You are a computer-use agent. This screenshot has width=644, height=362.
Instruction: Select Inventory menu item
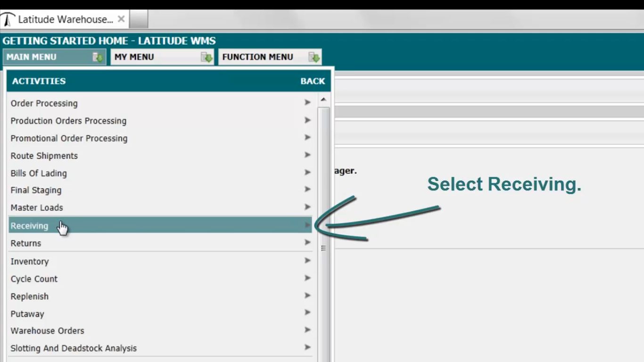[x=160, y=261]
